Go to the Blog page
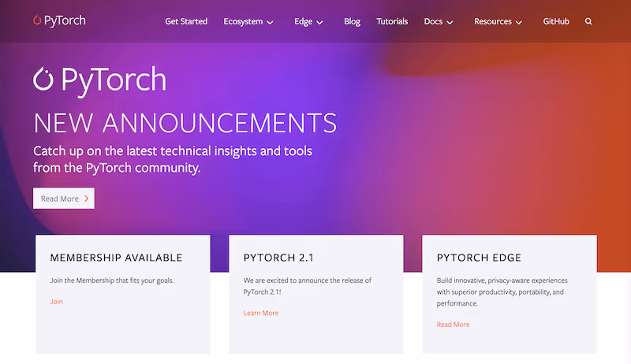 [x=352, y=22]
